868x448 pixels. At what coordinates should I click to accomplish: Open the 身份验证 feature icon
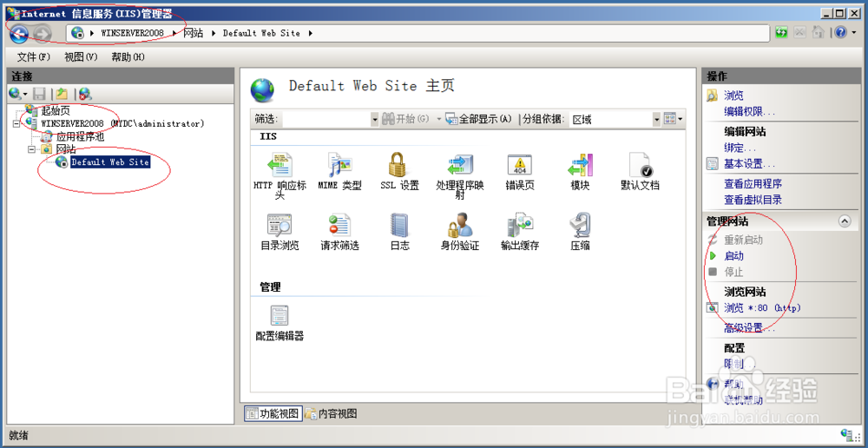[459, 225]
